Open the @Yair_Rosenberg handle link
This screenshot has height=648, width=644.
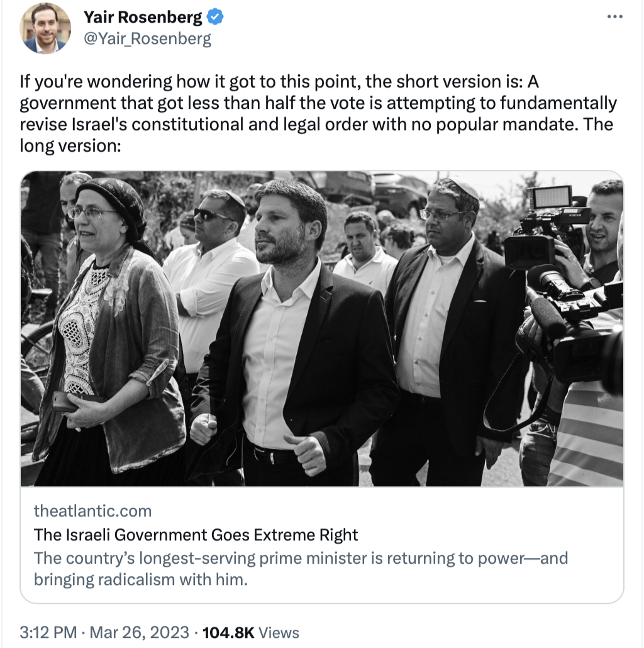(x=147, y=39)
